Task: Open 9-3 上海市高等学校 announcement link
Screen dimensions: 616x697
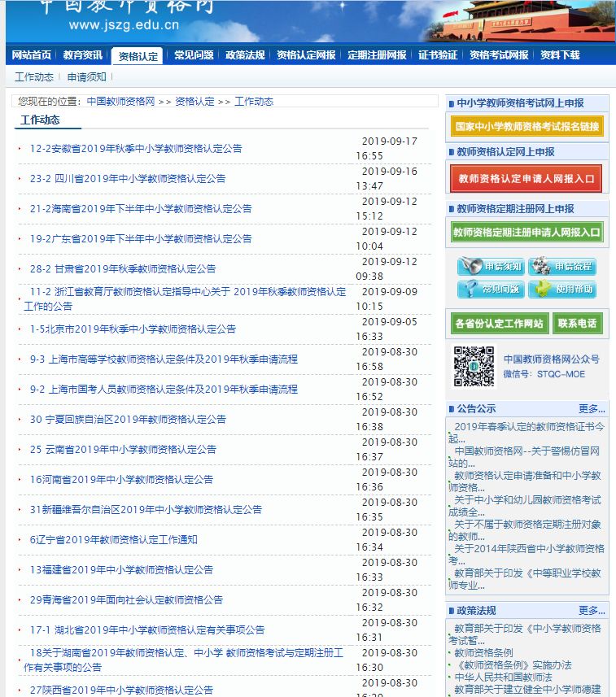Action: pos(164,359)
